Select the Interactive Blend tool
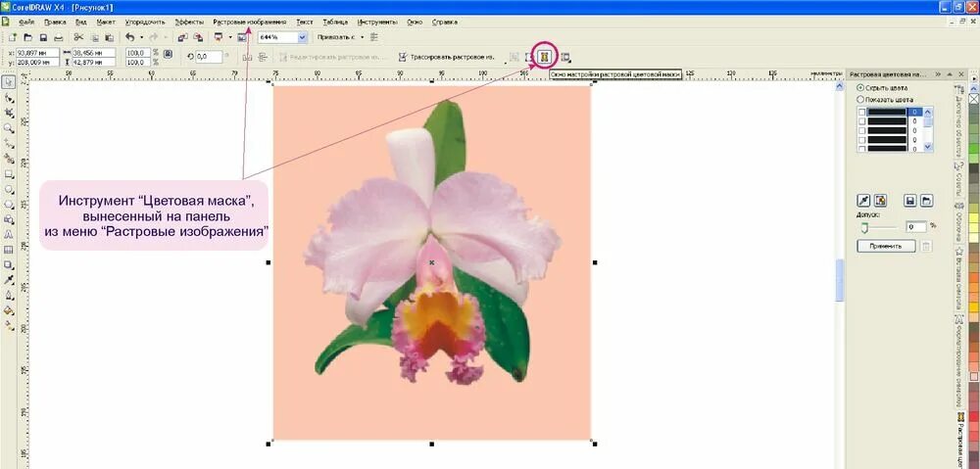Screen dimensions: 980x469 [9, 264]
